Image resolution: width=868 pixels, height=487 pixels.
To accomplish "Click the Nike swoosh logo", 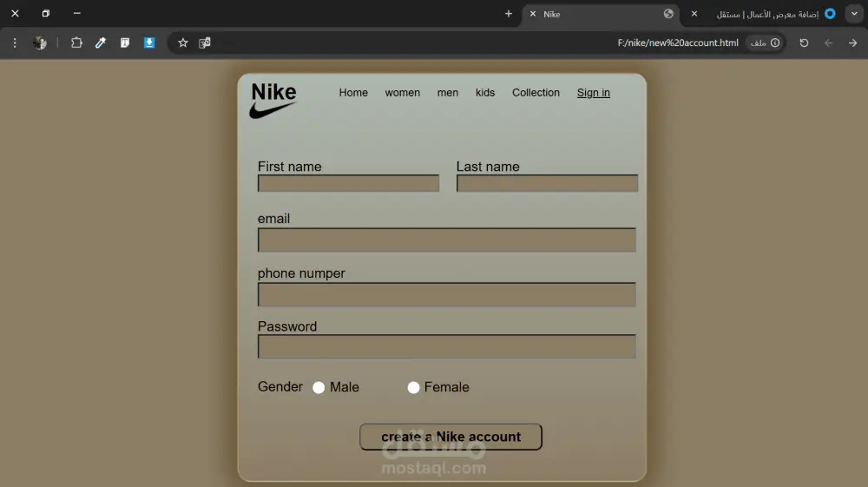I will 273,101.
